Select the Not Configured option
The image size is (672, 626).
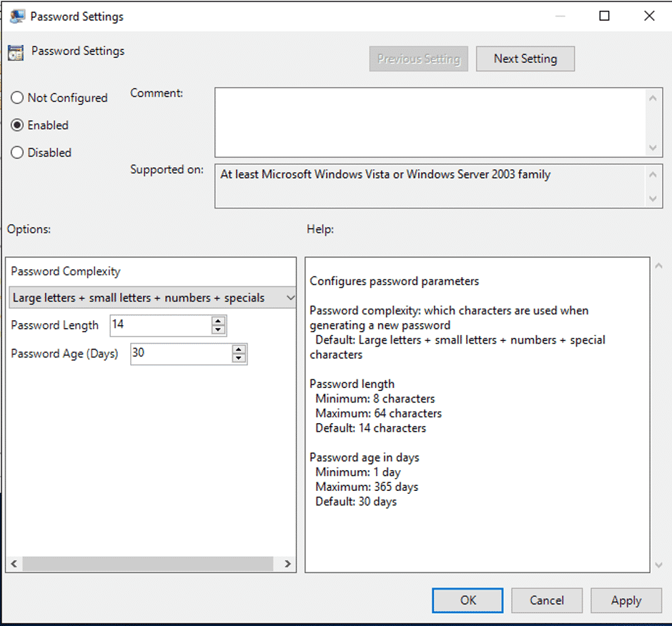pyautogui.click(x=17, y=97)
